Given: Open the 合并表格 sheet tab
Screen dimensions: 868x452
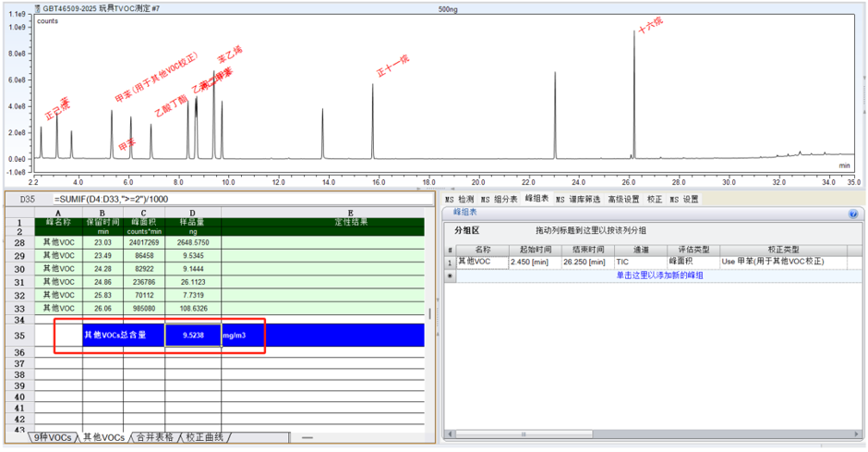Looking at the screenshot, I should [154, 437].
